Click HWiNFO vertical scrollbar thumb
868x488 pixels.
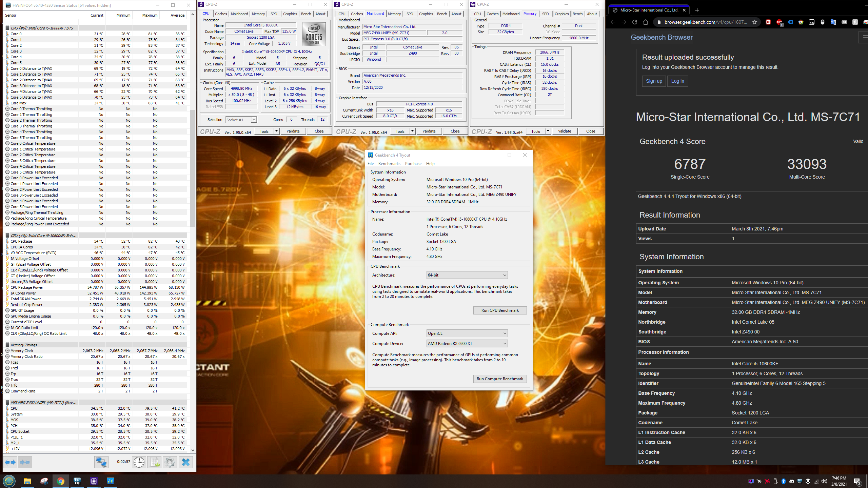[193, 168]
